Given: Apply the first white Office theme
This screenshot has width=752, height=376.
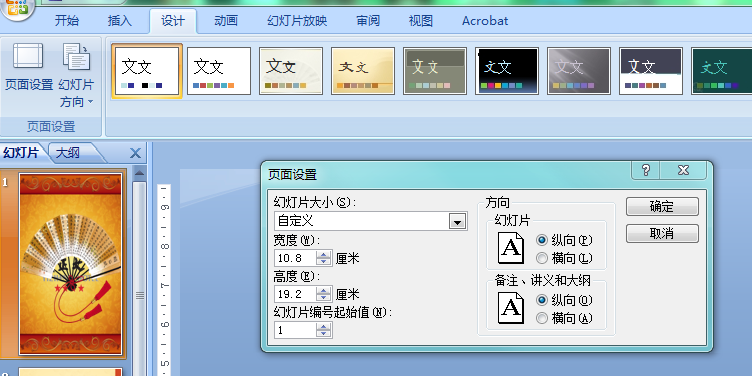Looking at the screenshot, I should click(x=147, y=71).
